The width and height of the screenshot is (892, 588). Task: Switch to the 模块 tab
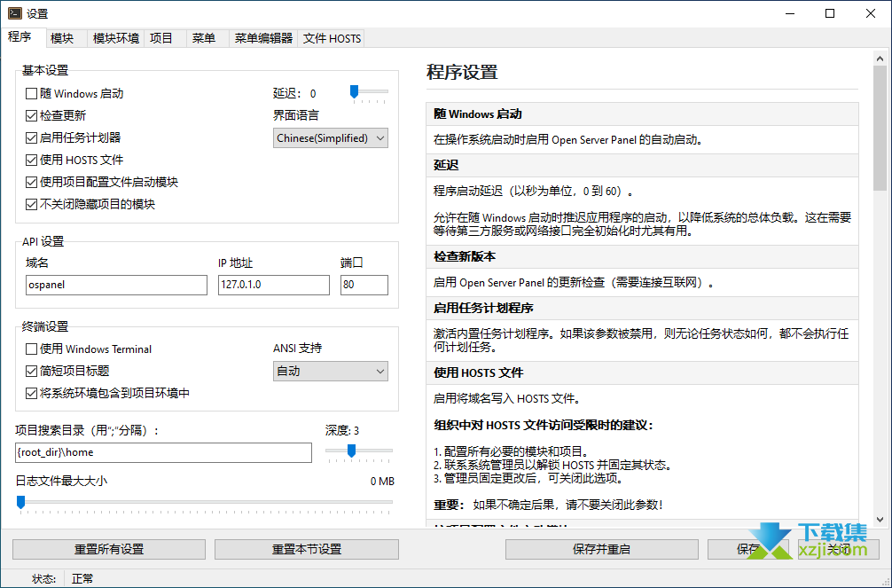click(63, 38)
